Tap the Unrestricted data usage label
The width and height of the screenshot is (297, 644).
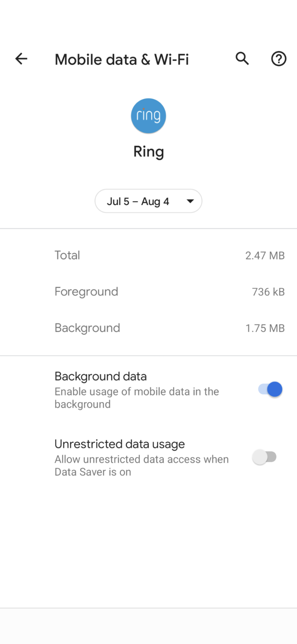pos(119,444)
